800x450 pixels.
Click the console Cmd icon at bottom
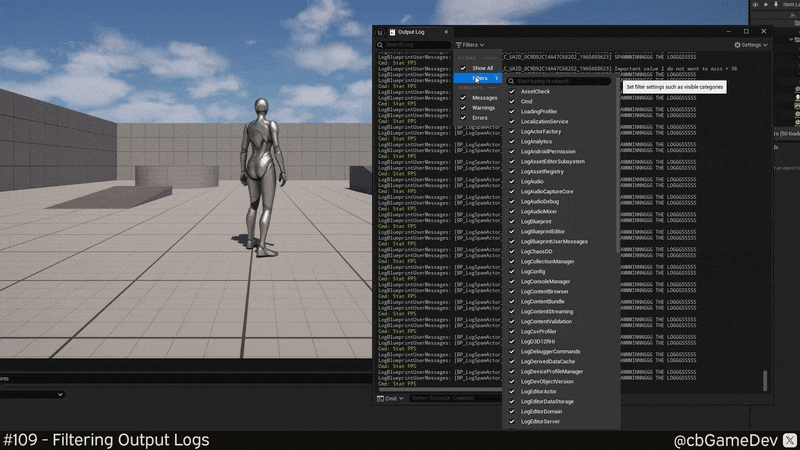coord(380,398)
